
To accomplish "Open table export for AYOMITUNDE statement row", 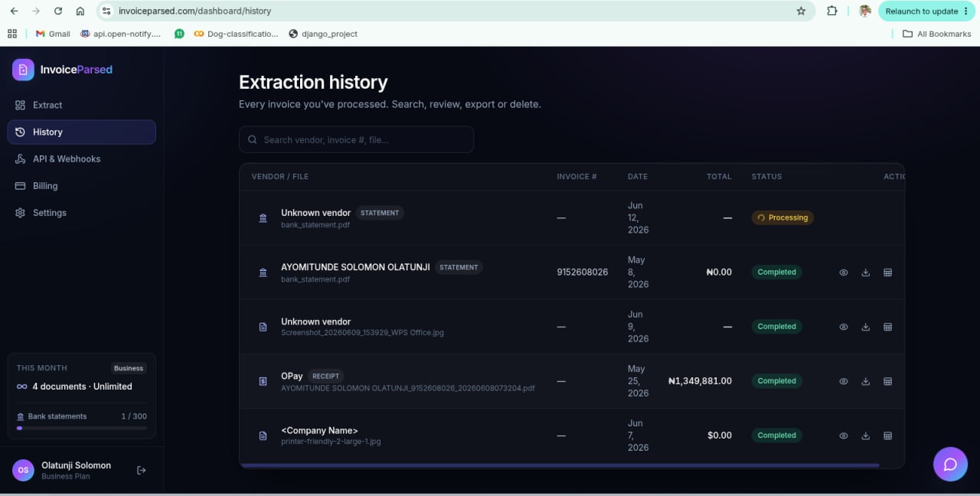I will (887, 272).
